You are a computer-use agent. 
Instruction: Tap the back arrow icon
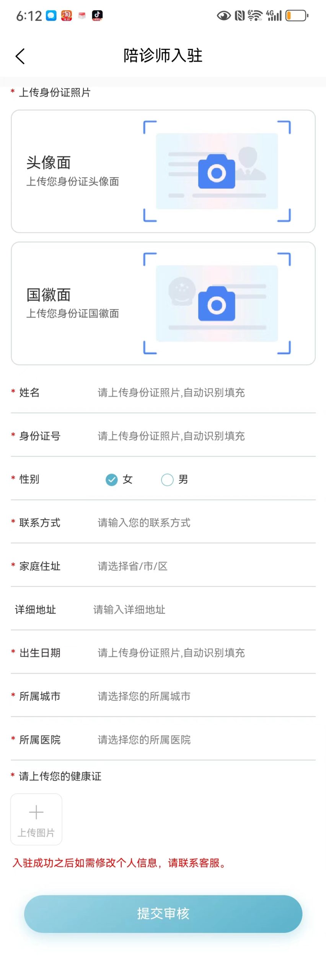pyautogui.click(x=20, y=56)
